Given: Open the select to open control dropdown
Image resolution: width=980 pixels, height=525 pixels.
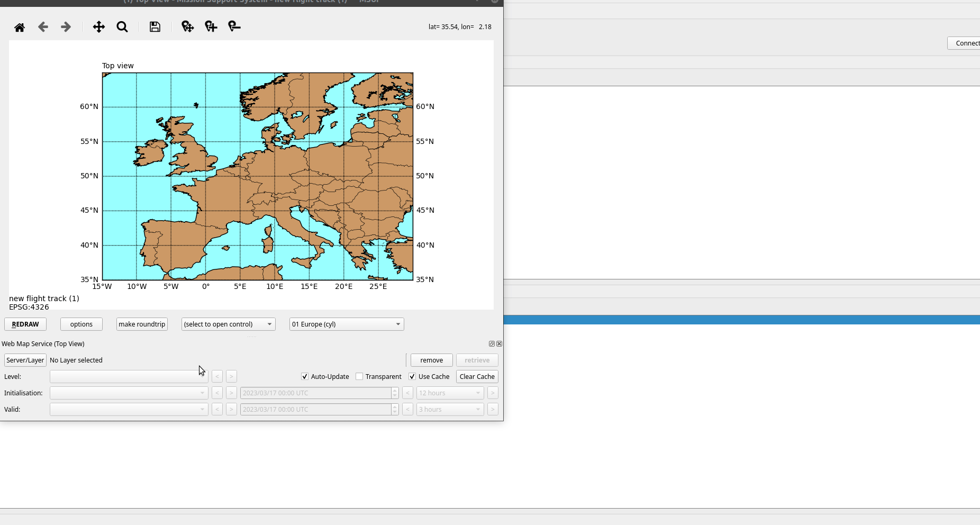Looking at the screenshot, I should (x=228, y=324).
